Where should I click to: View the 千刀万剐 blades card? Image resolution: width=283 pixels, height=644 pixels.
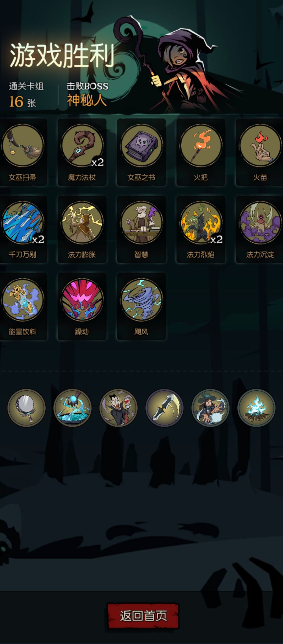click(x=23, y=229)
